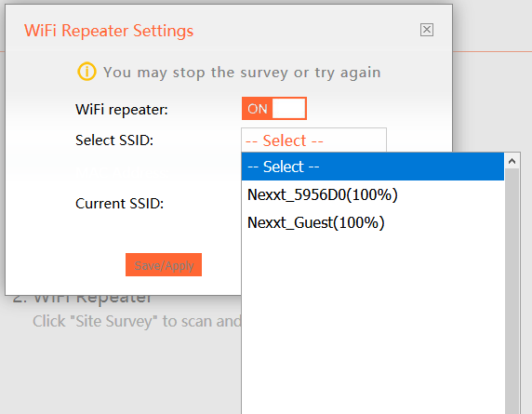Click the yellow info icon
The height and width of the screenshot is (414, 532).
86,72
